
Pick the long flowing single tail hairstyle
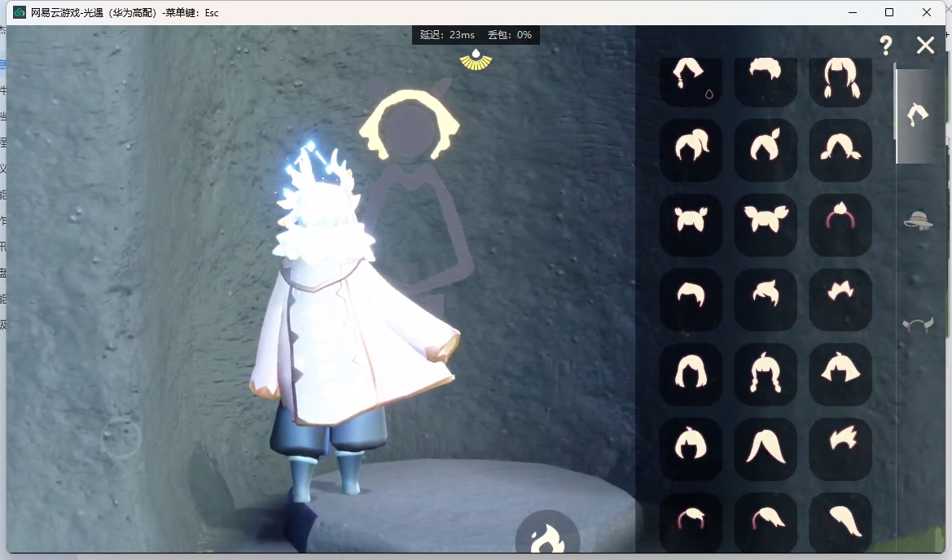pyautogui.click(x=840, y=522)
